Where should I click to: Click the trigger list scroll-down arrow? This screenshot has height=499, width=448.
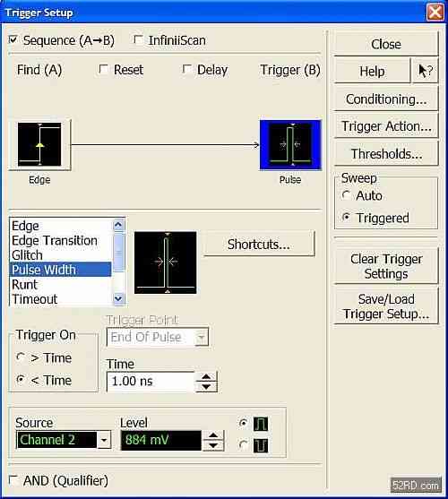118,299
